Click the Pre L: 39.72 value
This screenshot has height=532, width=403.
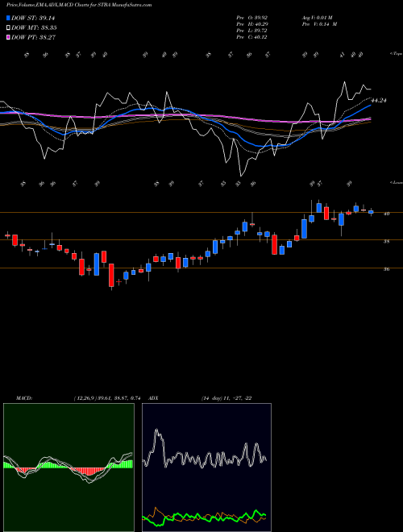(251, 31)
